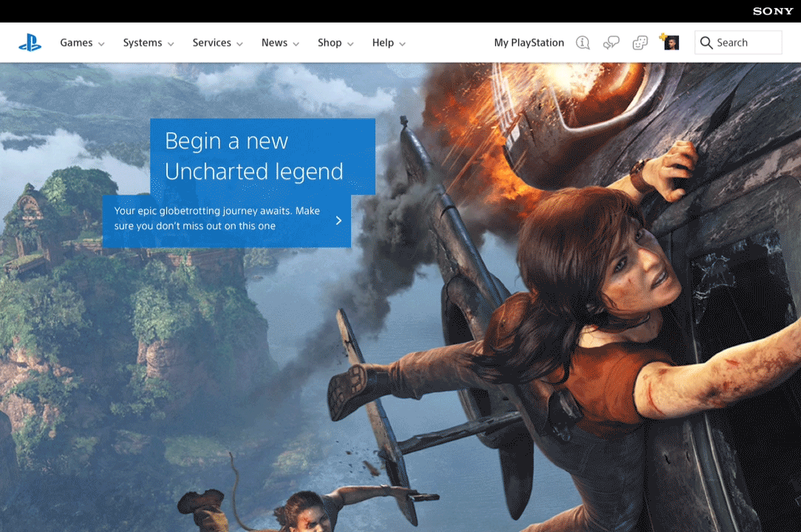Click 'Begin a new Uncharted legend' headline
Image resolution: width=801 pixels, height=532 pixels.
(x=254, y=157)
